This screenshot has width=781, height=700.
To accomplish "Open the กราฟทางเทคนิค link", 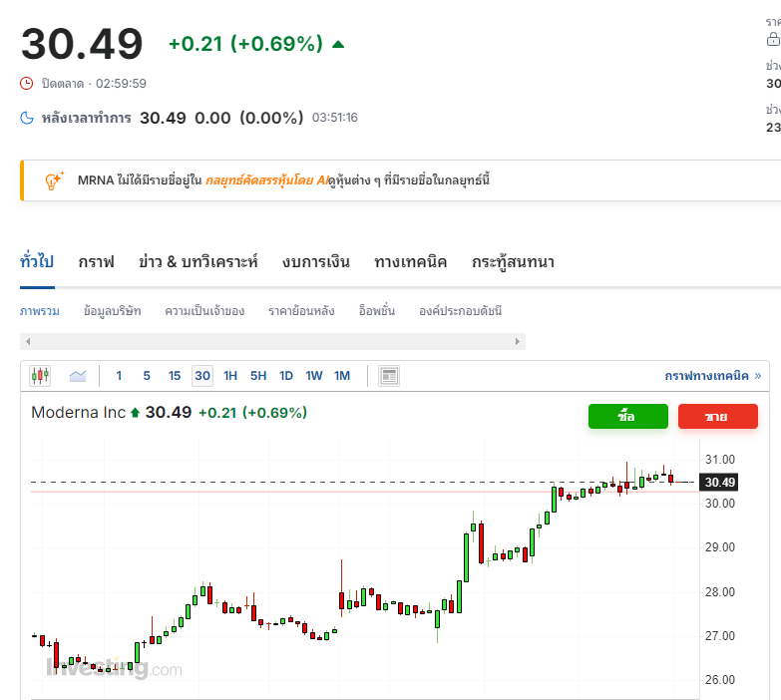I will [713, 376].
